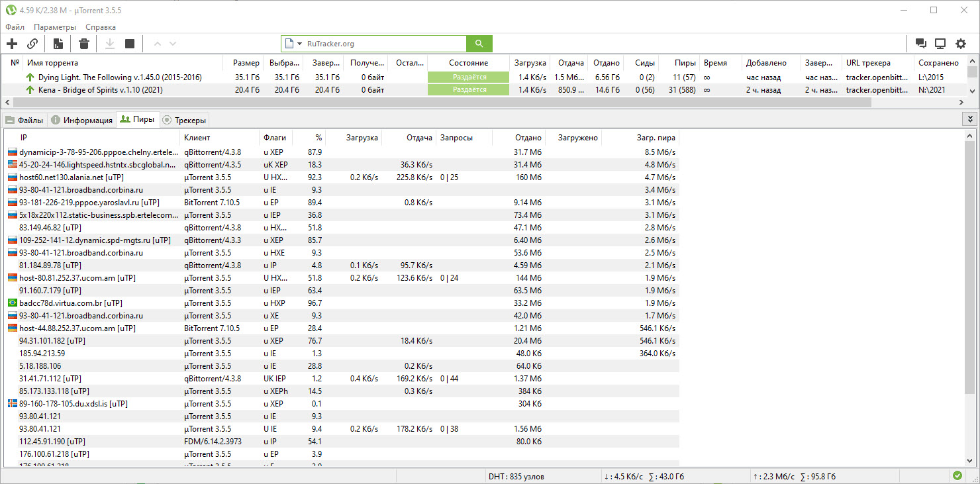Click the green magnifier search button
The height and width of the screenshot is (484, 980).
pyautogui.click(x=479, y=44)
